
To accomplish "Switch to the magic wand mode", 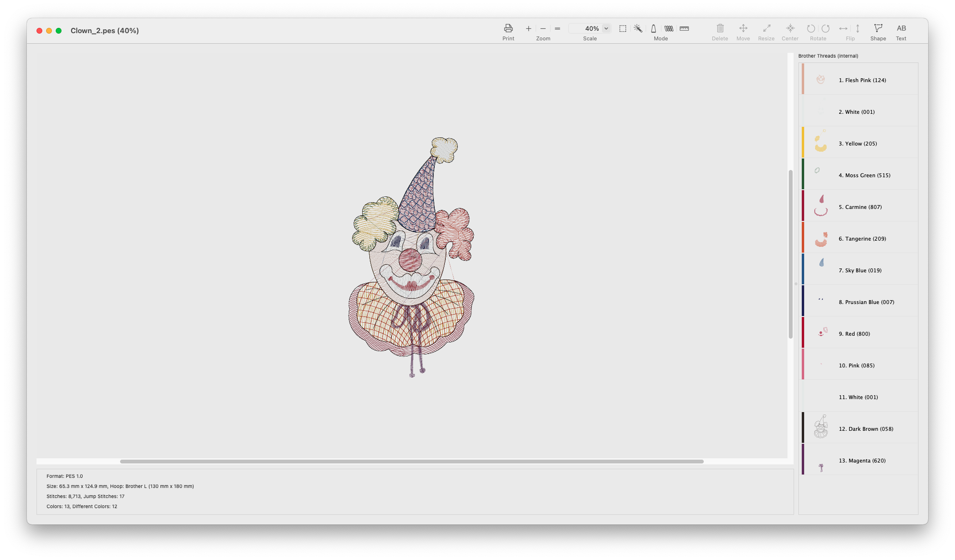I will [638, 29].
